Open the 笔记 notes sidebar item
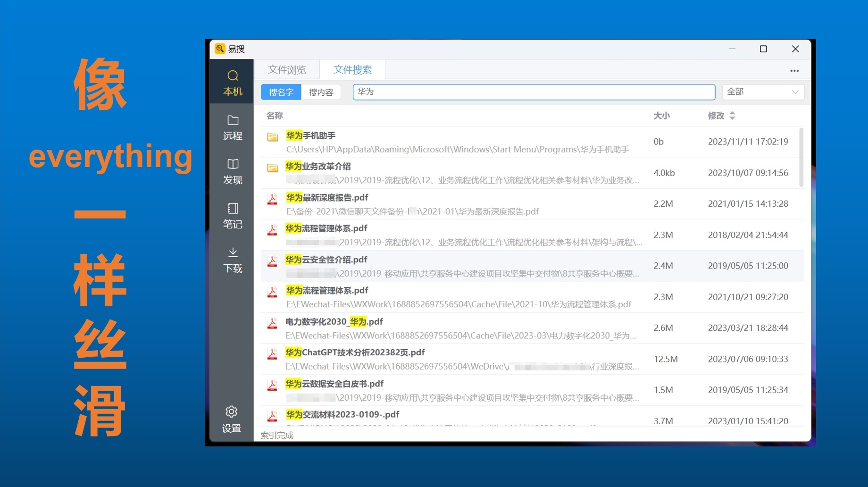Screen dimensions: 868x487 pos(233,216)
